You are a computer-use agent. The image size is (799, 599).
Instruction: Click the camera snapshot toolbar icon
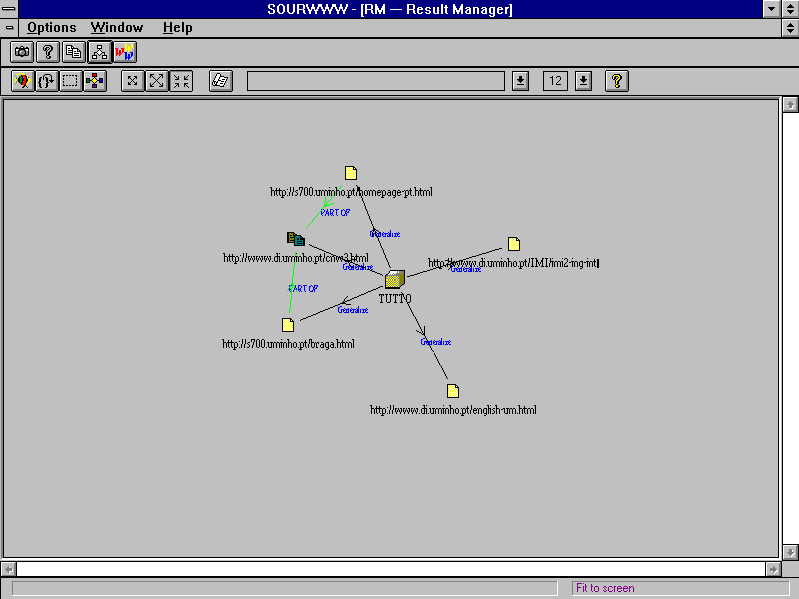[x=22, y=52]
